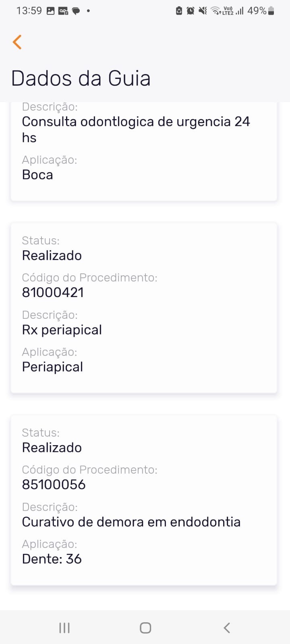Tap the Dente: 36 application value
The width and height of the screenshot is (290, 644).
52,559
